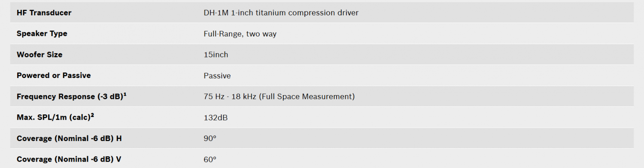The image size is (644, 168).
Task: Click the Speaker Type label
Action: point(42,34)
